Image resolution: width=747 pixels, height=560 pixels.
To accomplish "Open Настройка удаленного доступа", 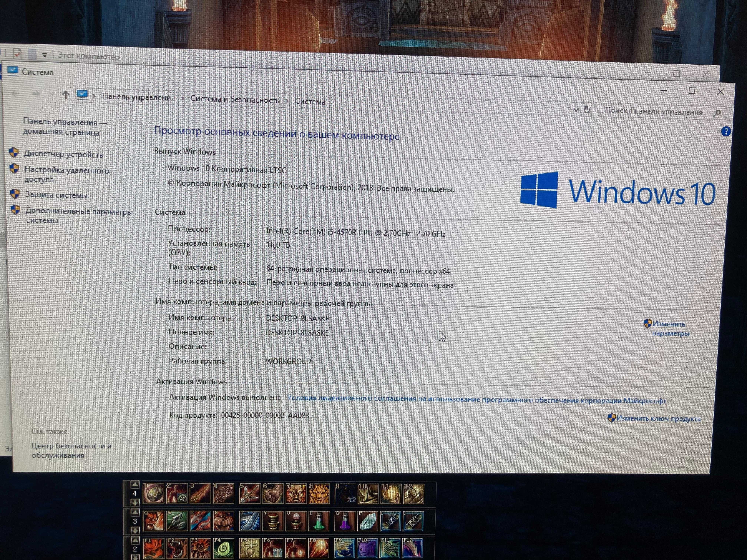I will tap(67, 175).
